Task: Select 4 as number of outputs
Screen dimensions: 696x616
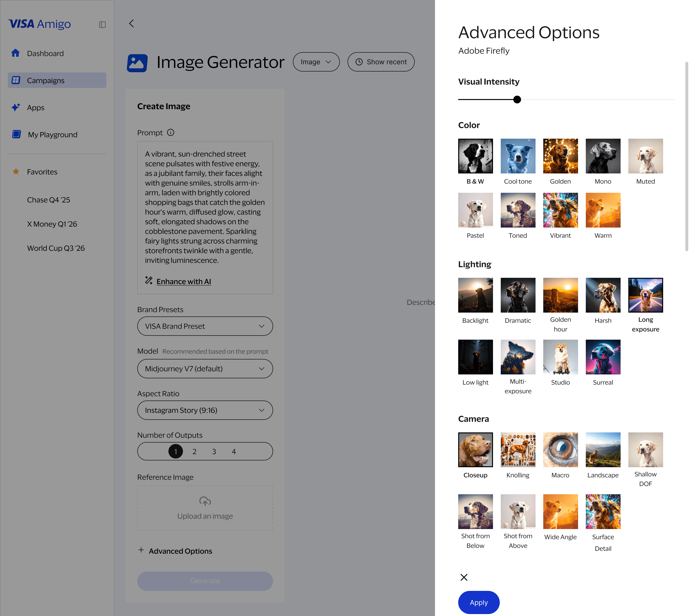Action: (x=234, y=452)
